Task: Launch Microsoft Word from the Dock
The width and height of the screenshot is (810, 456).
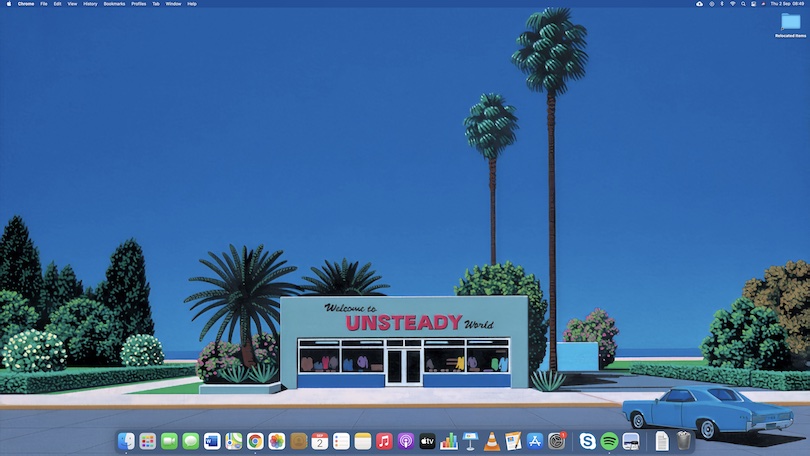Action: click(x=212, y=442)
